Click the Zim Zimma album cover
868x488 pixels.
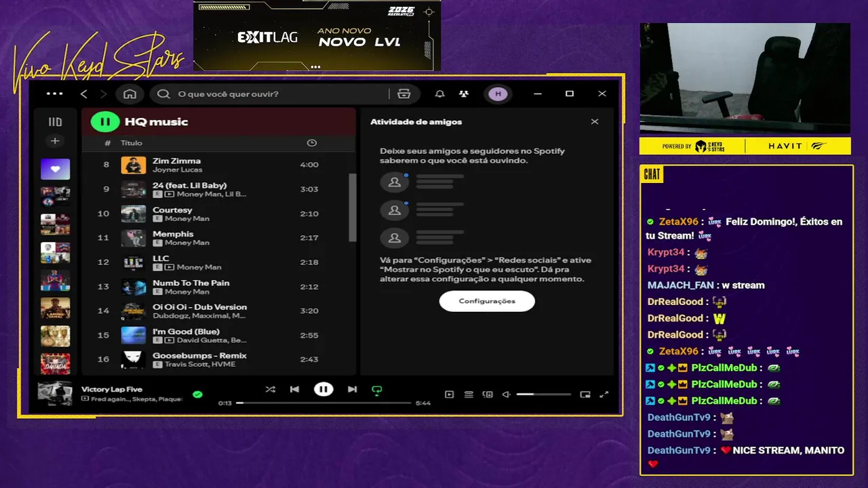click(x=134, y=165)
